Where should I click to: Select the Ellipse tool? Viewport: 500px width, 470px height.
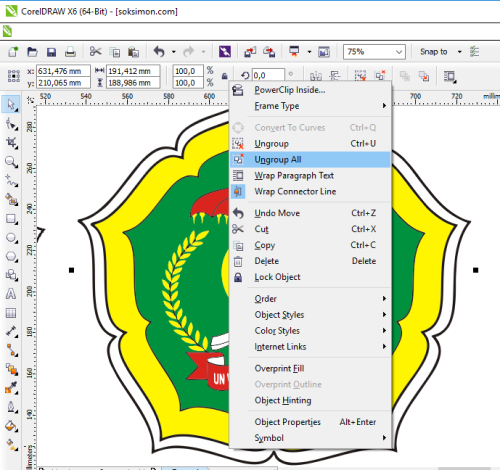click(11, 238)
